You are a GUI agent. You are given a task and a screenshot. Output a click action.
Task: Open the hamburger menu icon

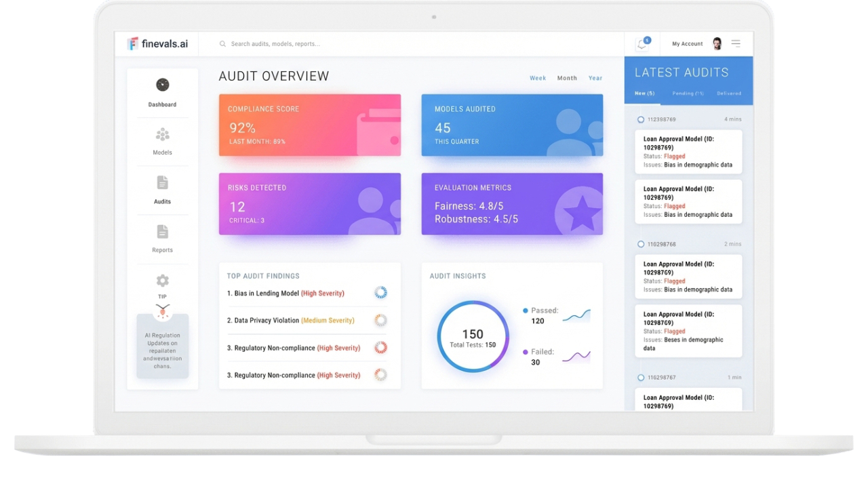pos(736,44)
